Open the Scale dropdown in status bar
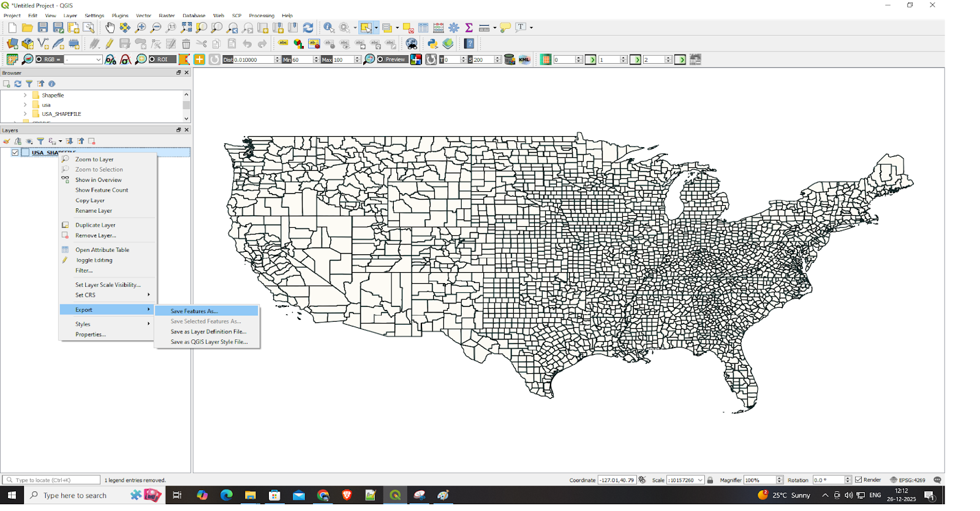980x511 pixels. tap(700, 480)
